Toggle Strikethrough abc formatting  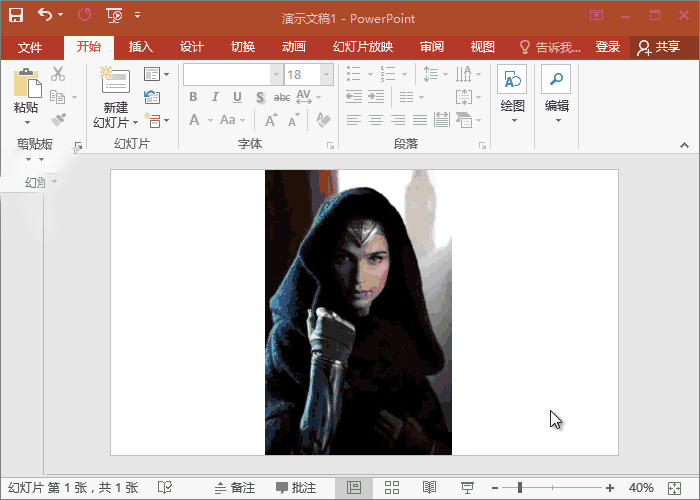(282, 97)
